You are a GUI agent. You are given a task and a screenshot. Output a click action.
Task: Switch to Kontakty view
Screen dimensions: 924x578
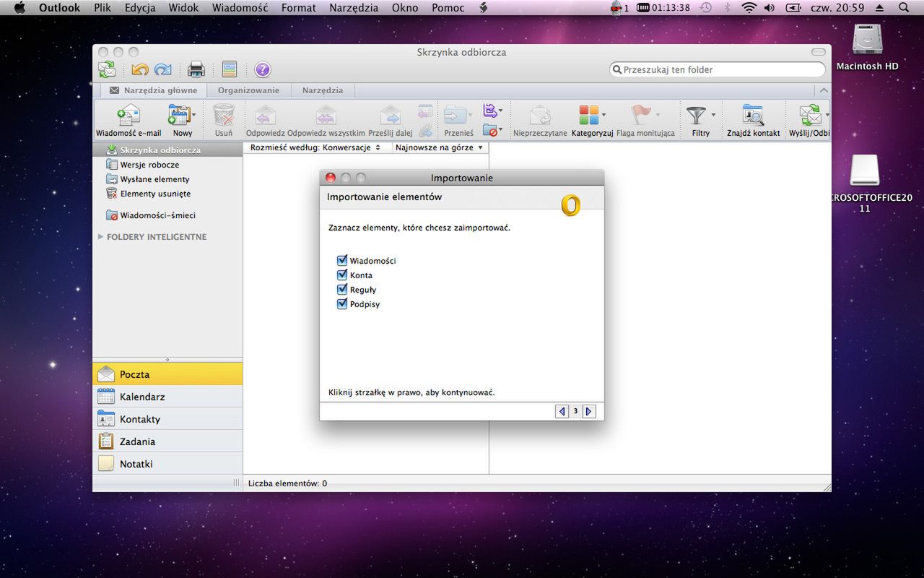167,419
